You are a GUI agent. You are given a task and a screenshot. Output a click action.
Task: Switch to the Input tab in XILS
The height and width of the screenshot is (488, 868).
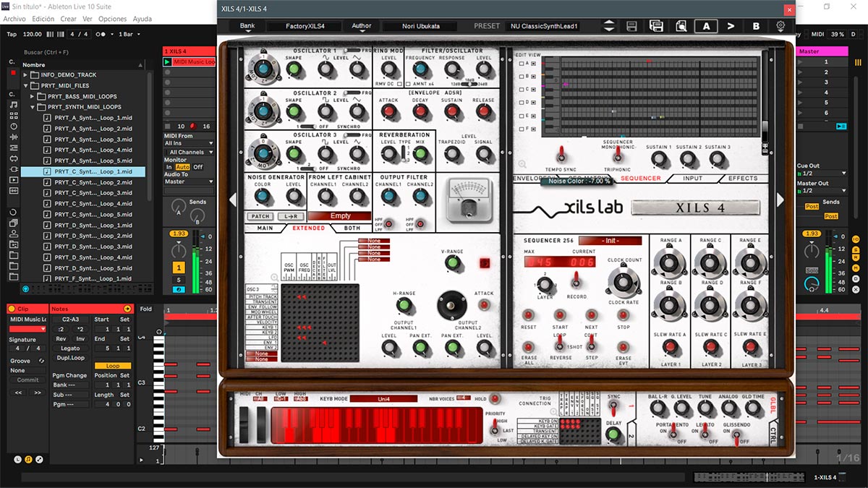click(x=692, y=178)
